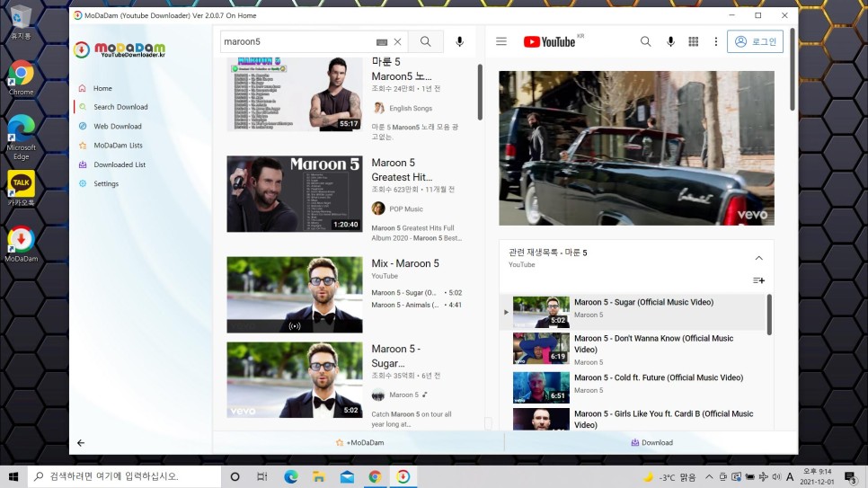Show hidden system tray icons
Viewport: 868px width, 488px height.
pos(709,476)
